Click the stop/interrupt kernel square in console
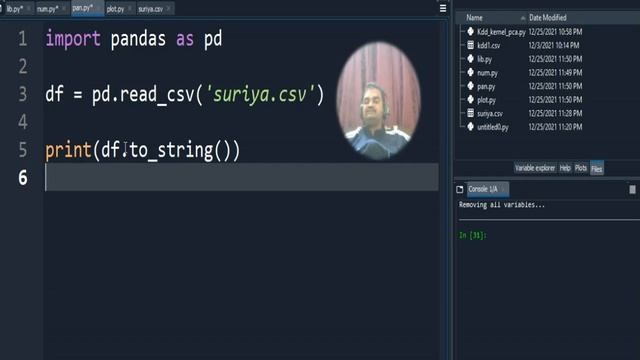The image size is (640, 360). pyautogui.click(x=632, y=189)
